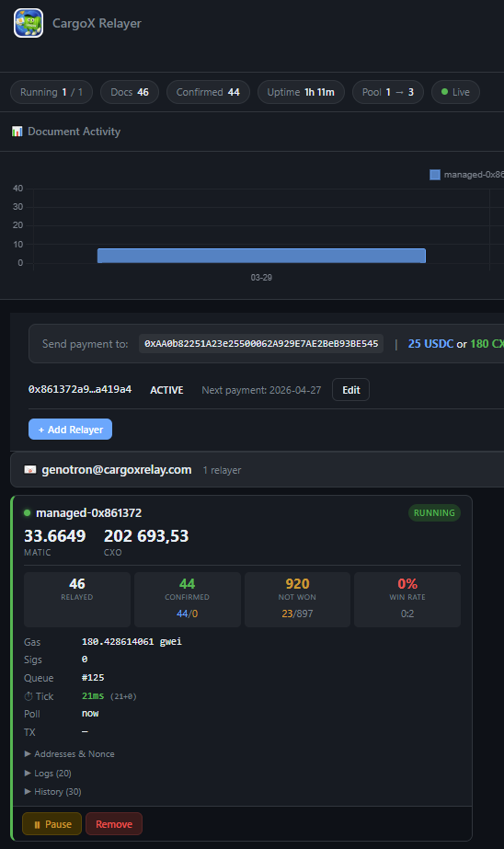Click the relayer address 0x861372a9…a419a4
Viewport: 504px width, 849px height.
point(80,389)
